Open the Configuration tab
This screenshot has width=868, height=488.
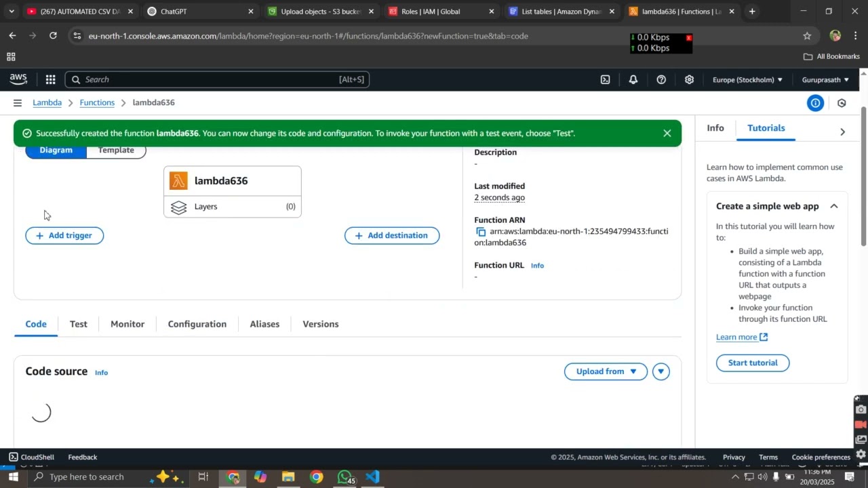click(x=197, y=324)
